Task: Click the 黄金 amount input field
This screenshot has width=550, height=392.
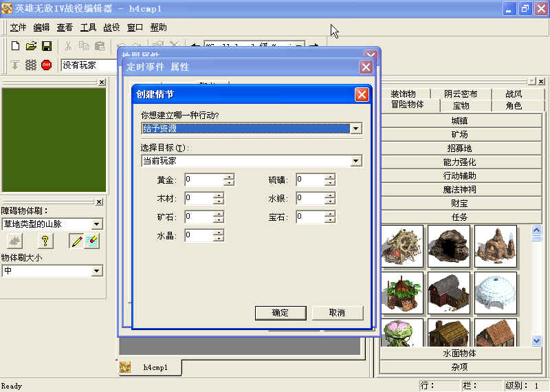Action: (203, 180)
